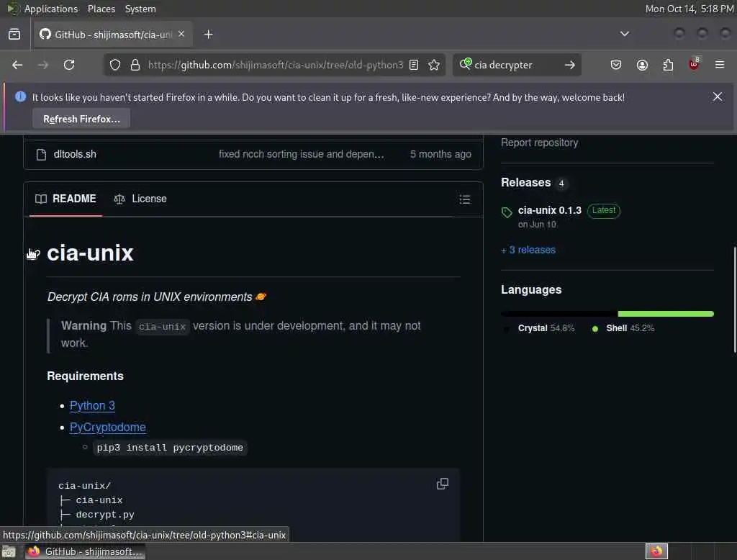This screenshot has height=560, width=737.
Task: Copy the directory tree code block
Action: pyautogui.click(x=443, y=484)
